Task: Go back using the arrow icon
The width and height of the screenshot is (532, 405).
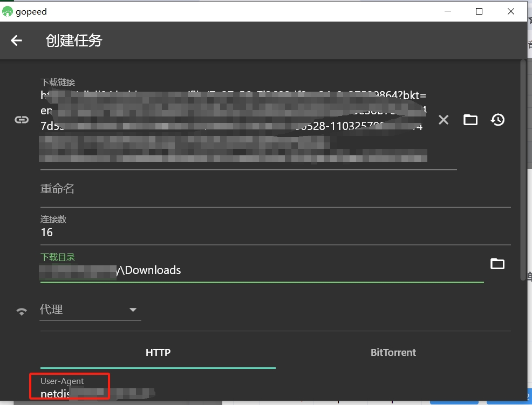Action: (16, 40)
